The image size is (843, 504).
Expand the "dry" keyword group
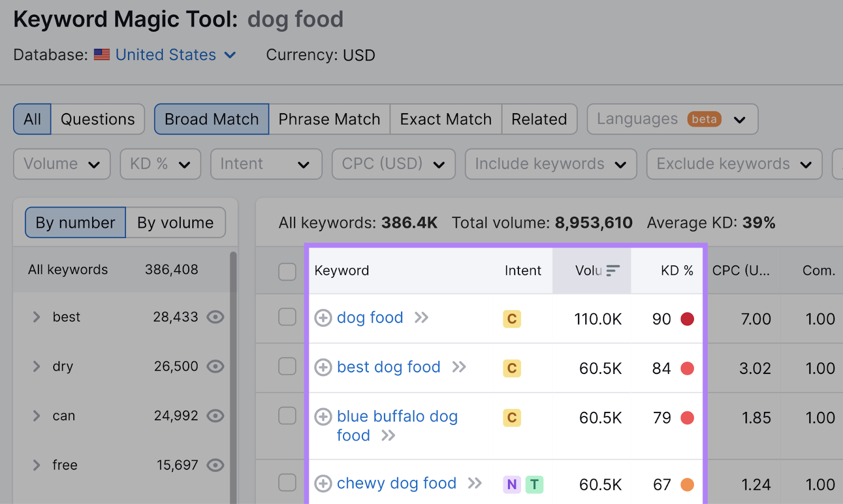(x=36, y=366)
